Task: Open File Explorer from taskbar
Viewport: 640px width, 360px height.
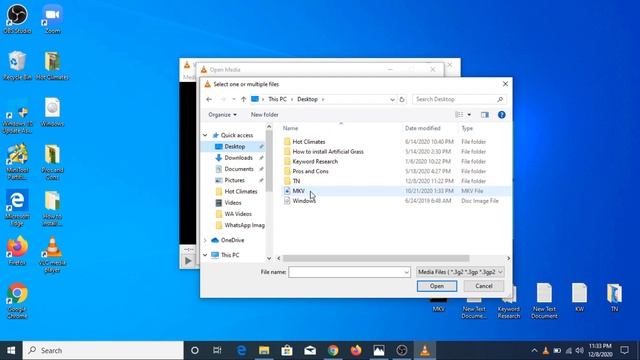Action: coord(264,350)
